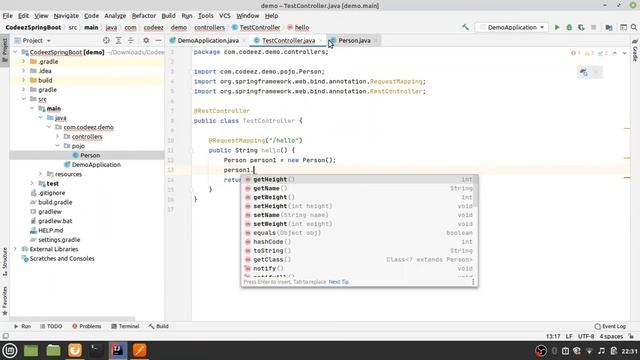The width and height of the screenshot is (640, 360).
Task: Hide the Project tool window
Action: click(x=158, y=40)
